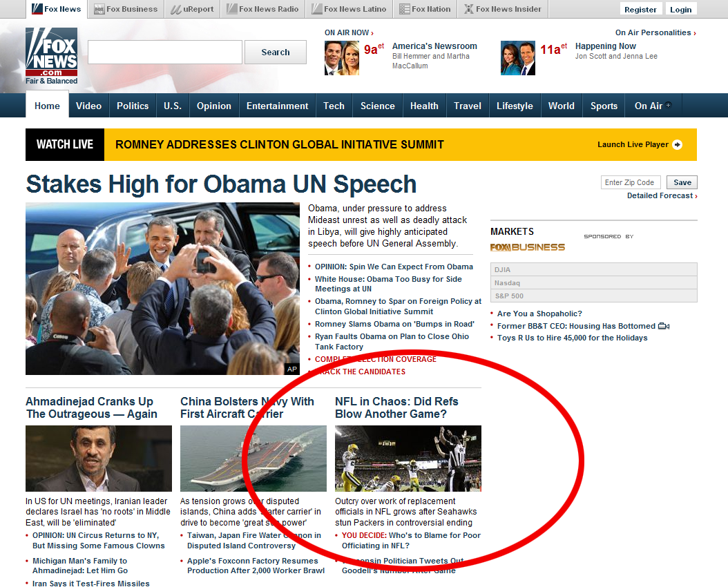
Task: Go to the U.S. section
Action: tap(173, 106)
